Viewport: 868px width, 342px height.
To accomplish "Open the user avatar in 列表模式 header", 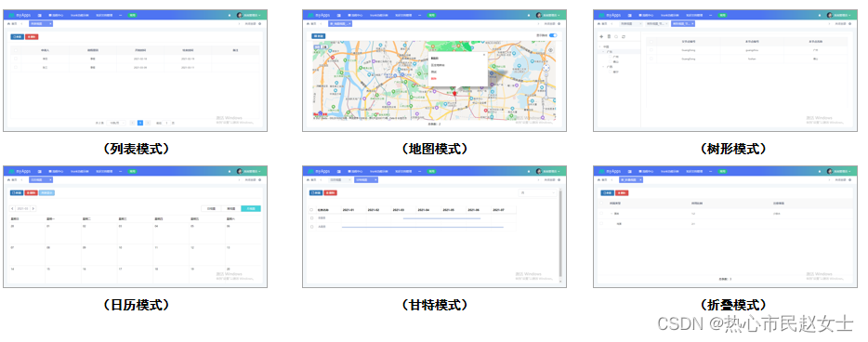I will coord(240,16).
